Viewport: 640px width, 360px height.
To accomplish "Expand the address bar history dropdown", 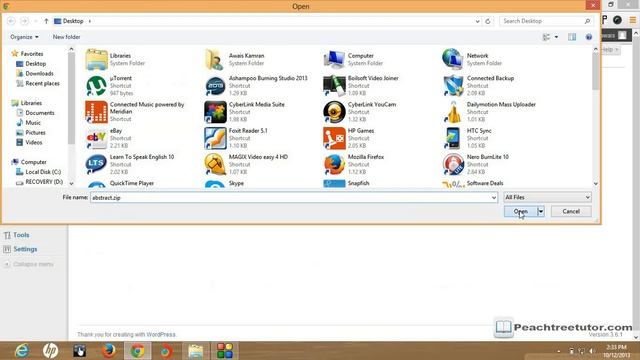I will [x=478, y=21].
